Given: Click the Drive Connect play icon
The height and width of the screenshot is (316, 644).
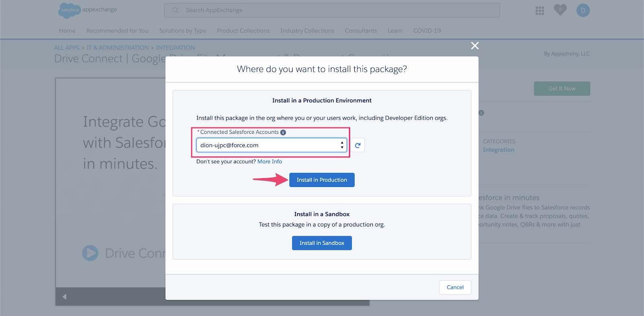Looking at the screenshot, I should (x=90, y=253).
